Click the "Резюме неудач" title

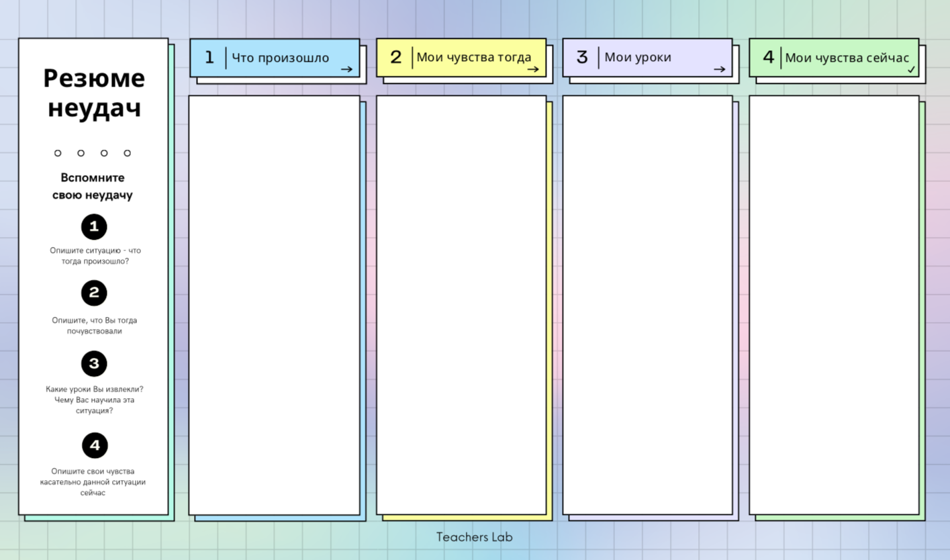click(x=94, y=93)
